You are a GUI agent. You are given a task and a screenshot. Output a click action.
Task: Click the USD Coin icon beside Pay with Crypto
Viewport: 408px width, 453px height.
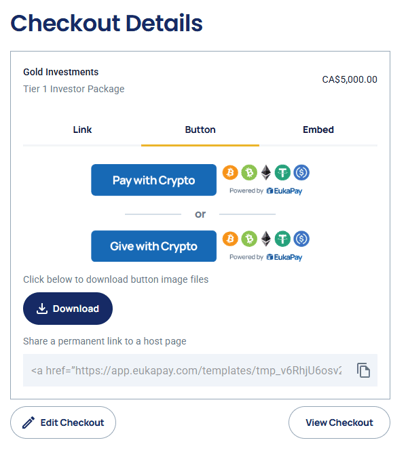tap(301, 173)
